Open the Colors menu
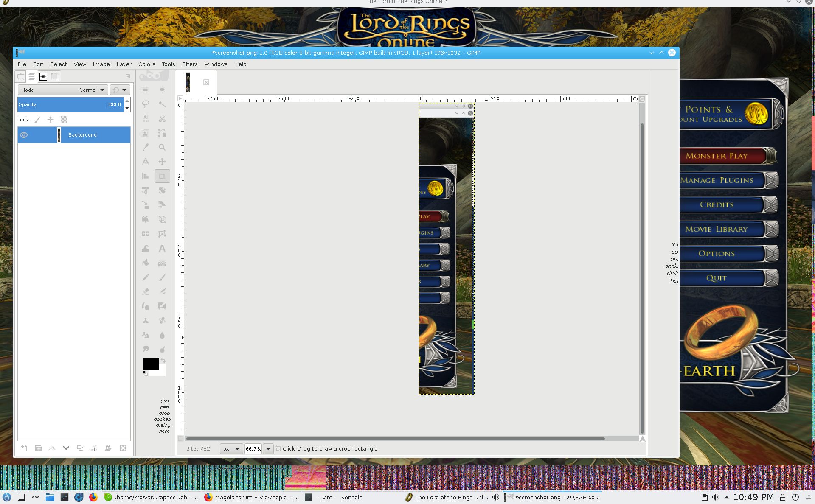Screen dimensions: 815x504 (147, 64)
